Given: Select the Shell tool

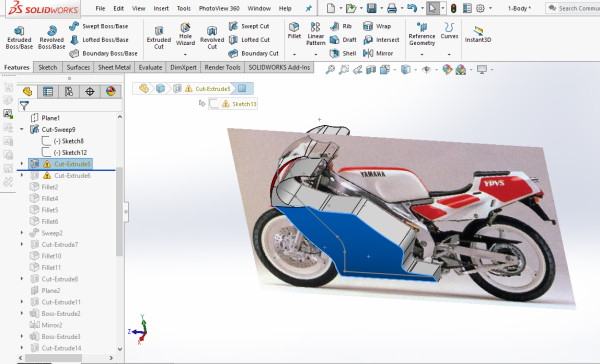Looking at the screenshot, I should [343, 53].
